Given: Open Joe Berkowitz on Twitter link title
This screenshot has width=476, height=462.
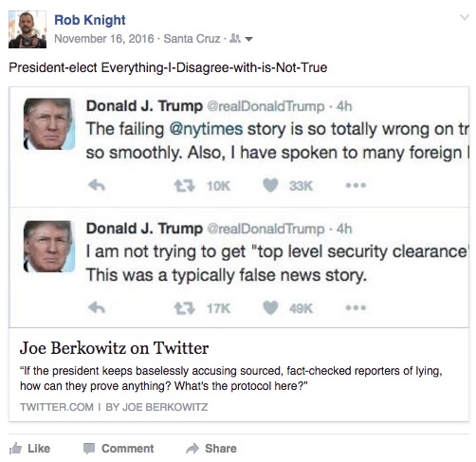Looking at the screenshot, I should 114,348.
